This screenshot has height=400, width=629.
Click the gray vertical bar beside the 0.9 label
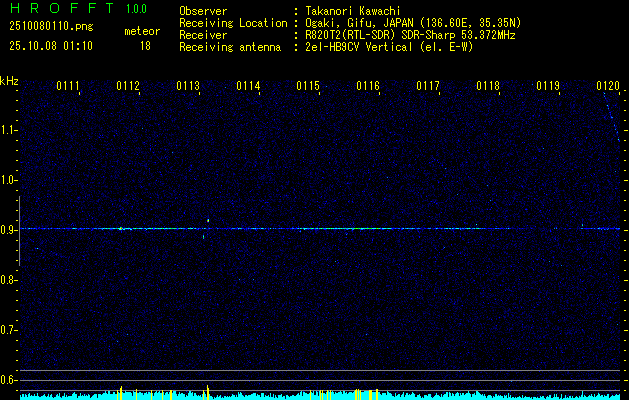click(19, 231)
